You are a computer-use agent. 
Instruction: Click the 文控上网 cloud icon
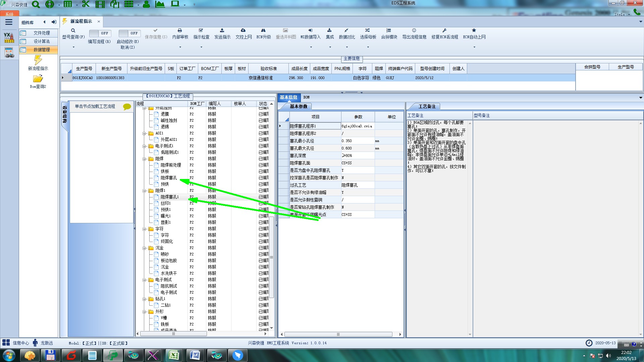click(243, 31)
